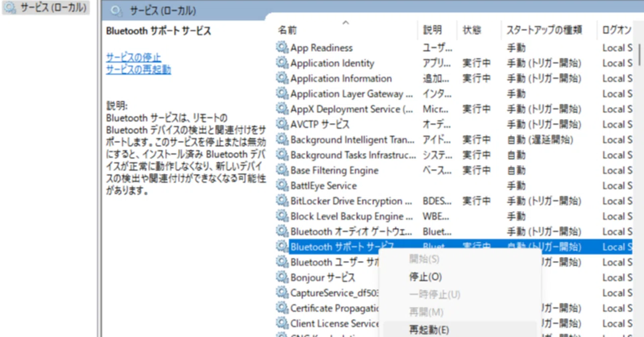
Task: Click the サービスの停止 link
Action: point(133,57)
